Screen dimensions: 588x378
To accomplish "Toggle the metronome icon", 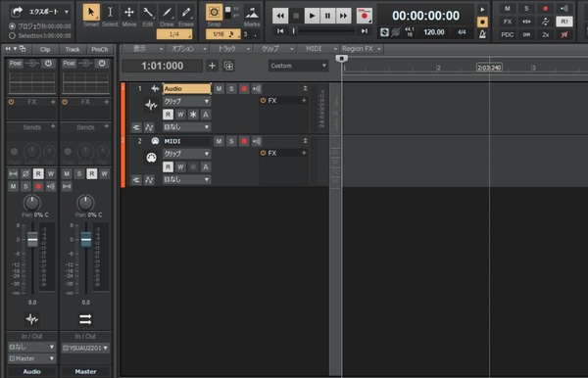I will click(482, 34).
